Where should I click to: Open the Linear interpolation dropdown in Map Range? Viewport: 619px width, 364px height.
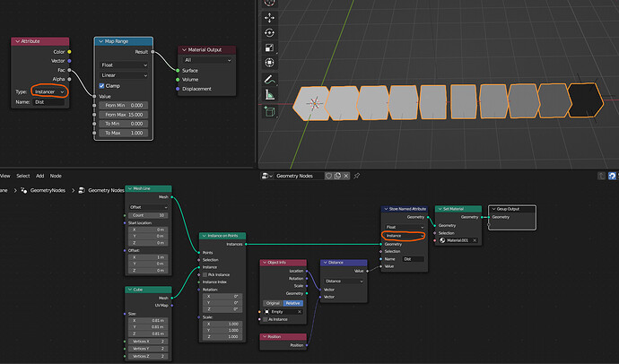(124, 75)
